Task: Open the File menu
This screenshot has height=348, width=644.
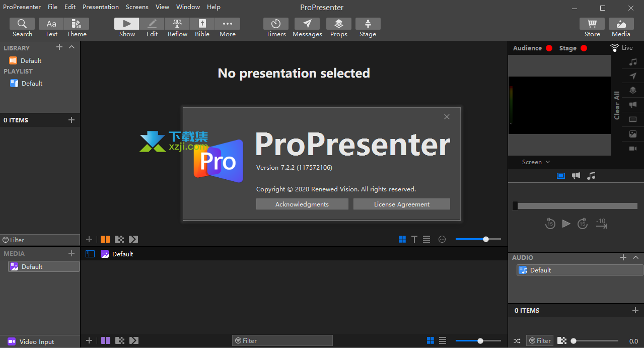Action: pyautogui.click(x=53, y=7)
